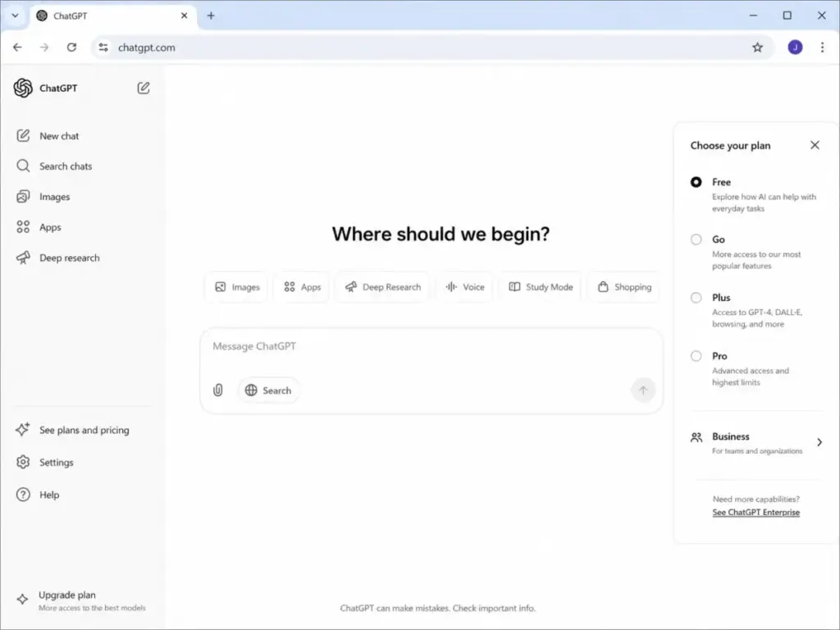Viewport: 840px width, 630px height.
Task: Close the Choose your plan panel
Action: pos(815,145)
